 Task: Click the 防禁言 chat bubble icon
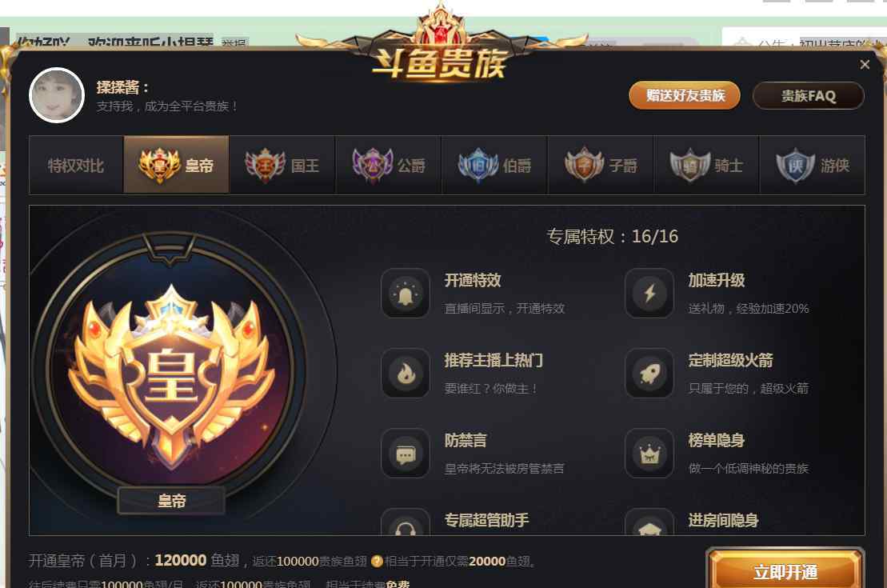click(405, 454)
